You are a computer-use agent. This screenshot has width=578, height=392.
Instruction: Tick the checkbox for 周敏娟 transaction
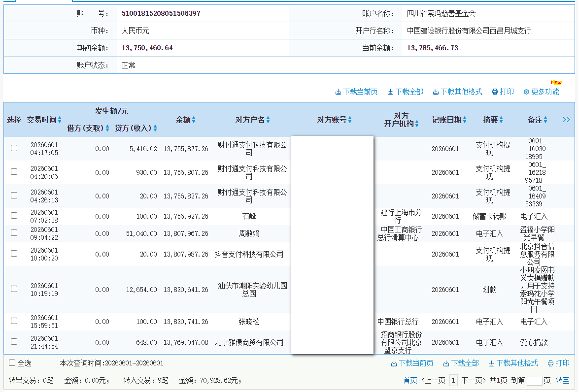tap(14, 233)
